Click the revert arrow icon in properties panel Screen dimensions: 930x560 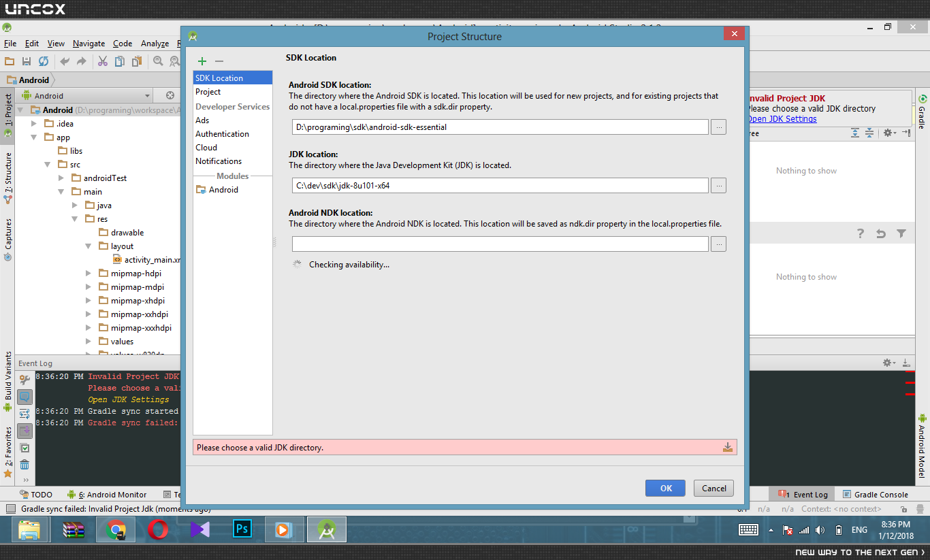881,233
